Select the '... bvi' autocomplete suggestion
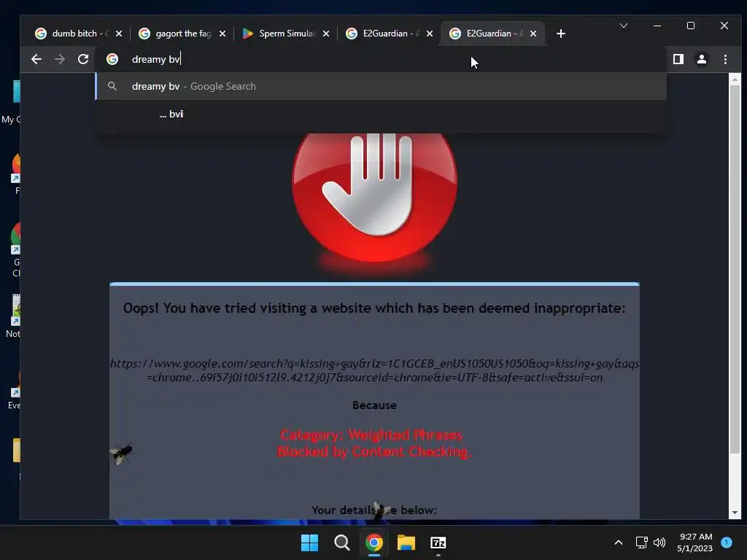Screen dimensions: 747x560 [381, 114]
